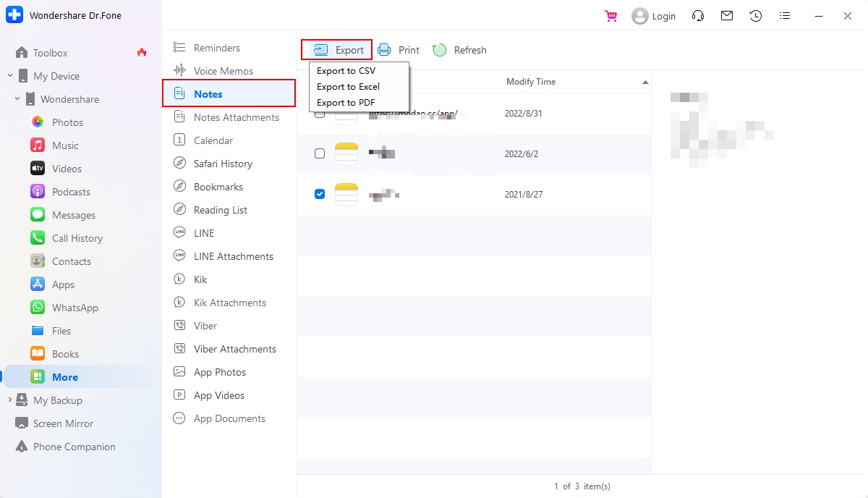Click the Login button
The image size is (868, 498).
pos(654,16)
